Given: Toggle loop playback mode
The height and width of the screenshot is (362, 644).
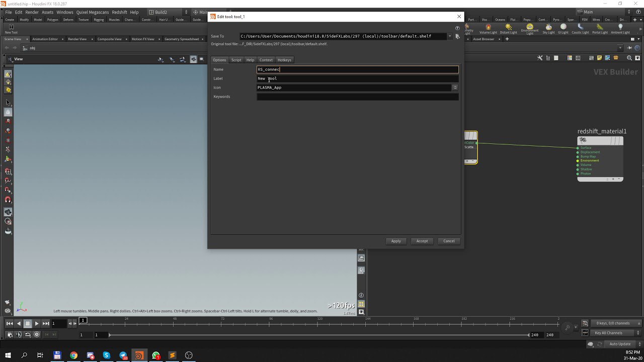Looking at the screenshot, I should tap(28, 334).
